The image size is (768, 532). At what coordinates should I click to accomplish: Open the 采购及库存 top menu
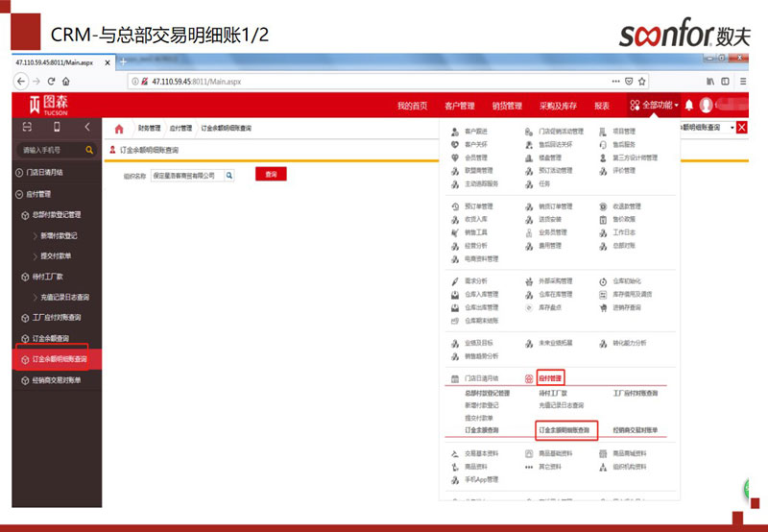point(558,106)
